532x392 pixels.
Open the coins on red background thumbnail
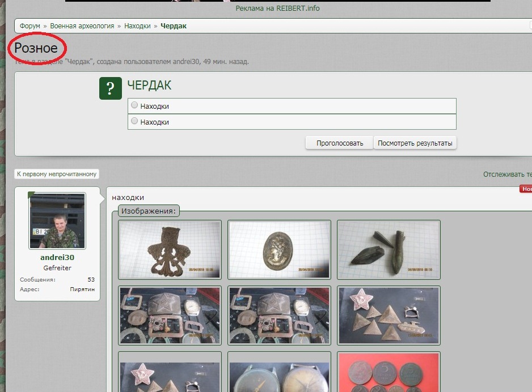pos(388,373)
